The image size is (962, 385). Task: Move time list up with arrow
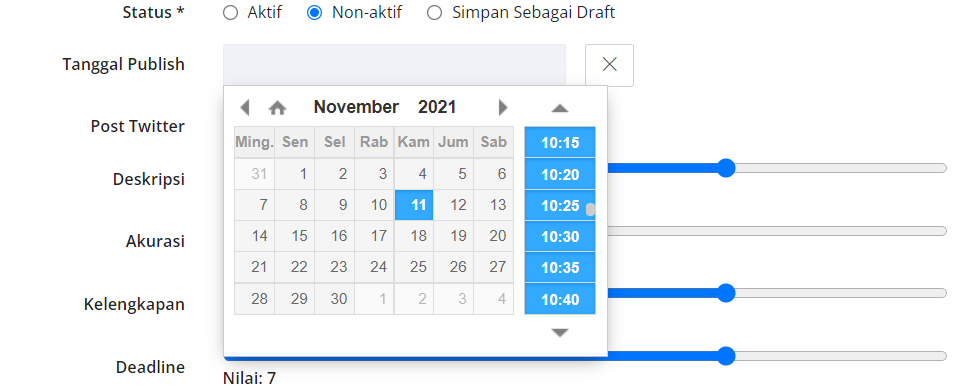click(x=560, y=109)
